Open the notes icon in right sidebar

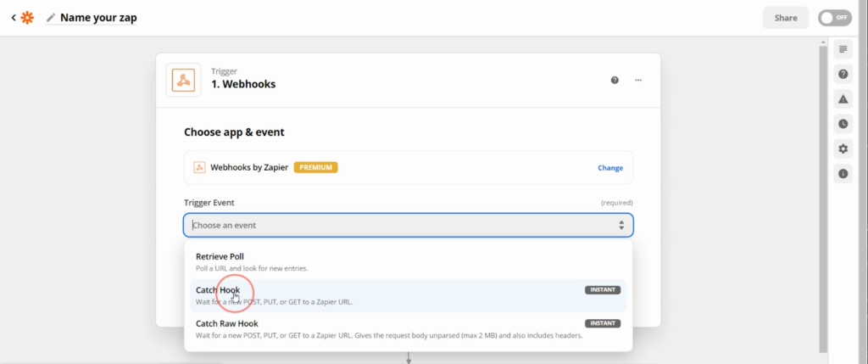click(x=843, y=49)
